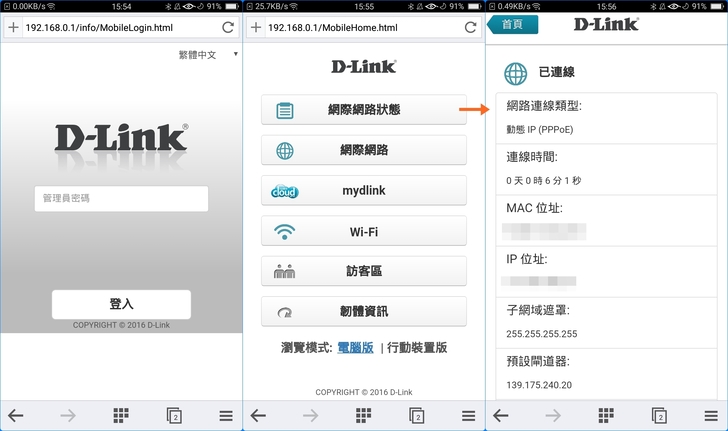Open the 網際網路 menu entry
The image size is (728, 431).
[364, 150]
